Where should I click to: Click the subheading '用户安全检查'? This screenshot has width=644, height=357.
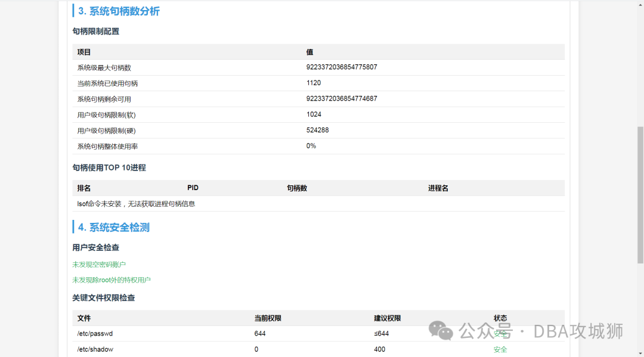pyautogui.click(x=95, y=247)
